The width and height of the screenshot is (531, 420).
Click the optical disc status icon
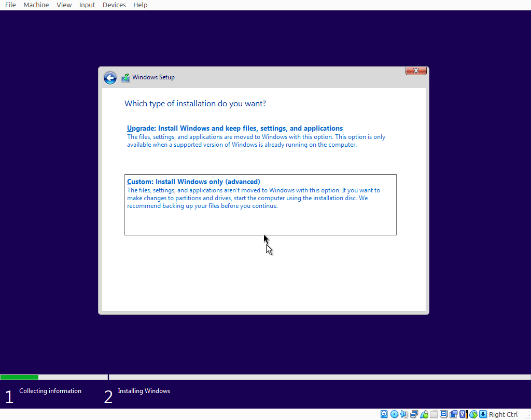[x=394, y=414]
